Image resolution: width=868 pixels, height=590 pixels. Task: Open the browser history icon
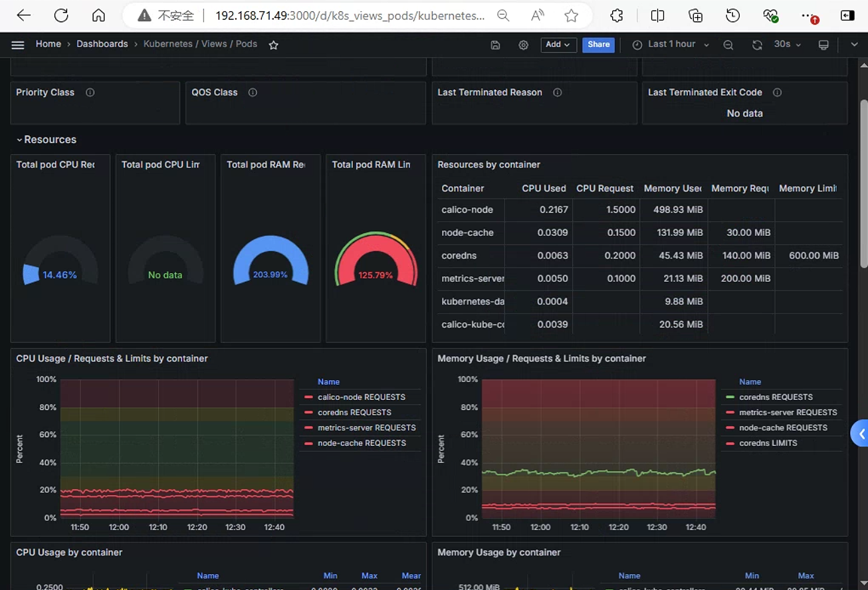[732, 16]
